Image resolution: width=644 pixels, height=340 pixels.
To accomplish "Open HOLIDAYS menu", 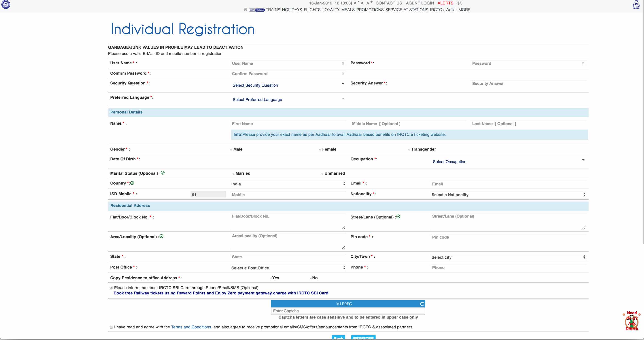I will 292,10.
